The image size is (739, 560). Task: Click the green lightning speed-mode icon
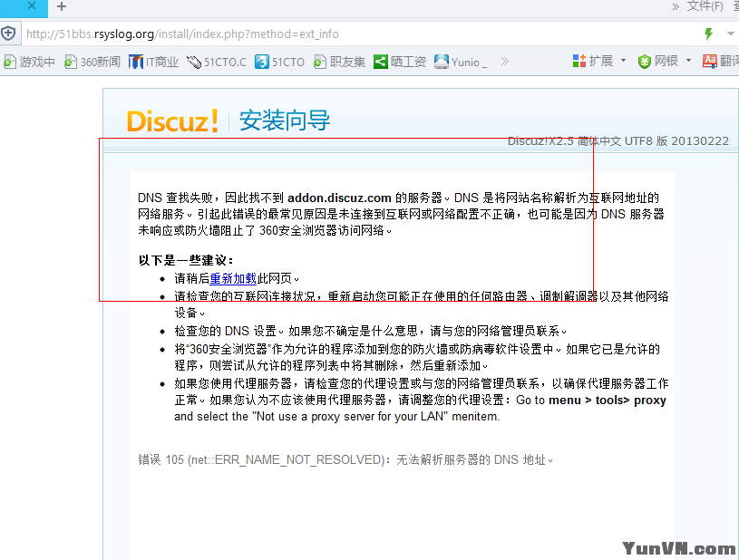[708, 34]
